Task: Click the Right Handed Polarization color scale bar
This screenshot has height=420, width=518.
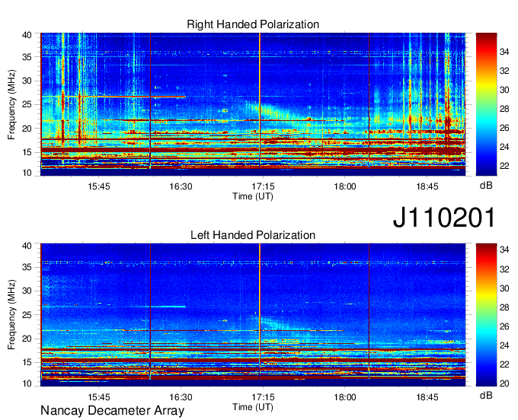Action: point(486,104)
